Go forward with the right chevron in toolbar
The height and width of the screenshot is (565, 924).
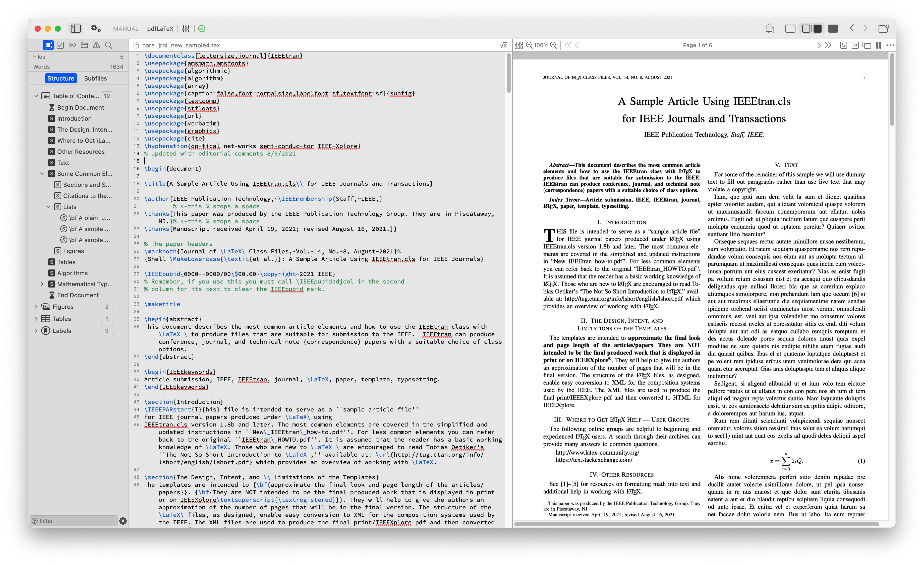[865, 28]
